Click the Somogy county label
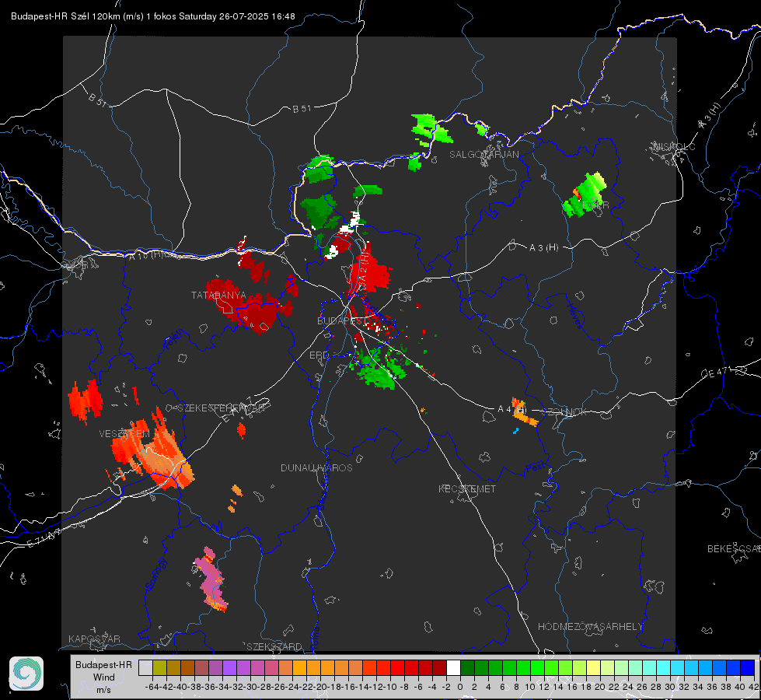The width and height of the screenshot is (761, 700). point(156,573)
